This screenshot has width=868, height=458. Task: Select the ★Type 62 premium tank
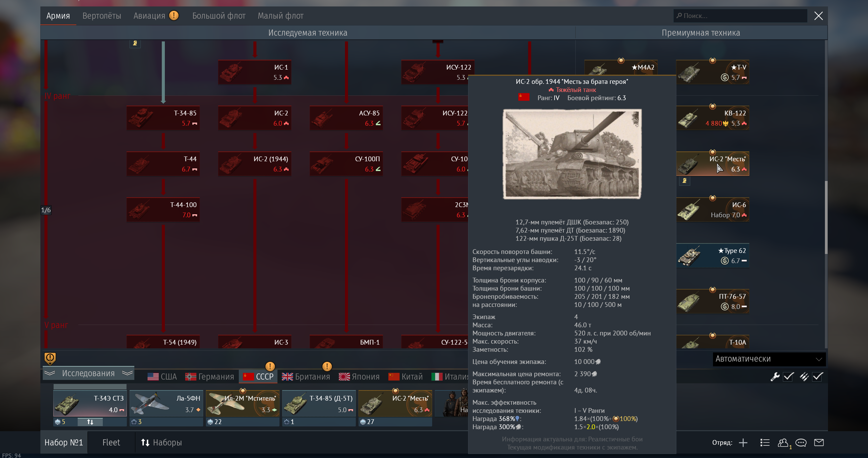pos(713,256)
